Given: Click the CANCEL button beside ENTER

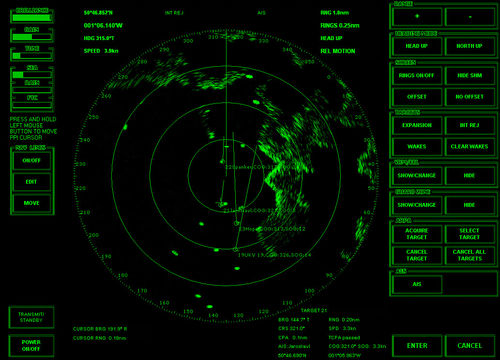Looking at the screenshot, I should 470,346.
